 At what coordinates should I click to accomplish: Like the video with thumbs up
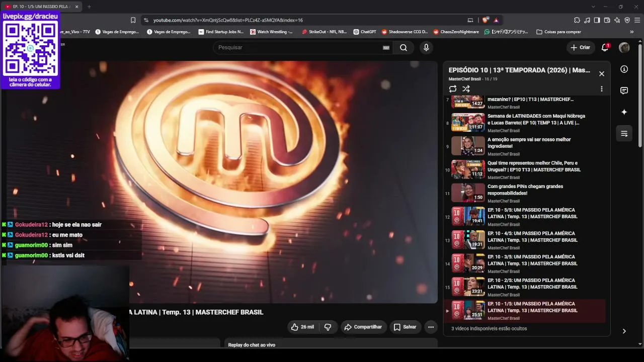(x=302, y=327)
